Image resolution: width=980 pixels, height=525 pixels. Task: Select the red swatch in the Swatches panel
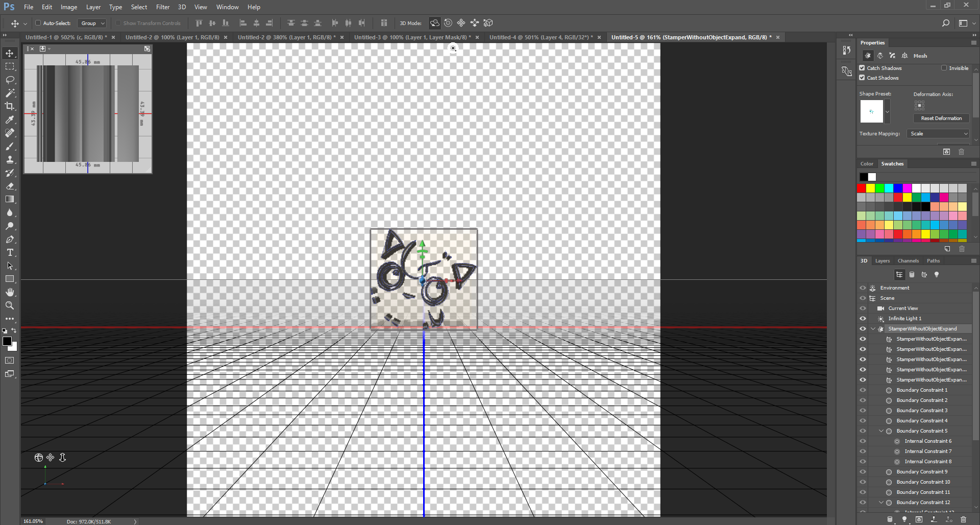click(x=861, y=188)
